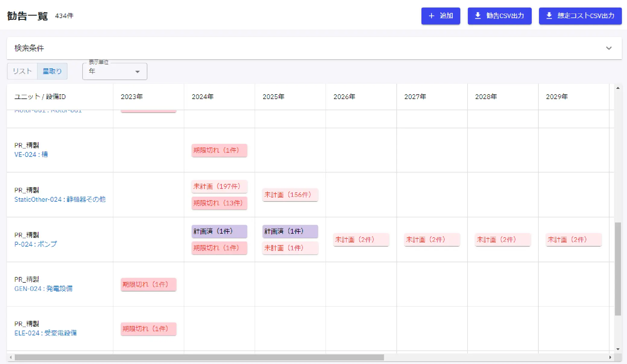The height and width of the screenshot is (364, 627).
Task: Open ELE-024 : 受変電設備 link
Action: pos(46,333)
